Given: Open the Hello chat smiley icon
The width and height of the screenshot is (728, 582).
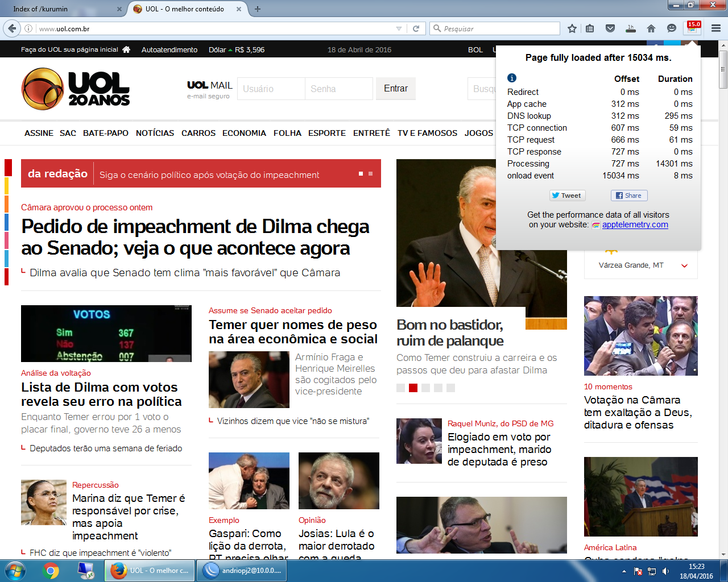Looking at the screenshot, I should tap(672, 28).
